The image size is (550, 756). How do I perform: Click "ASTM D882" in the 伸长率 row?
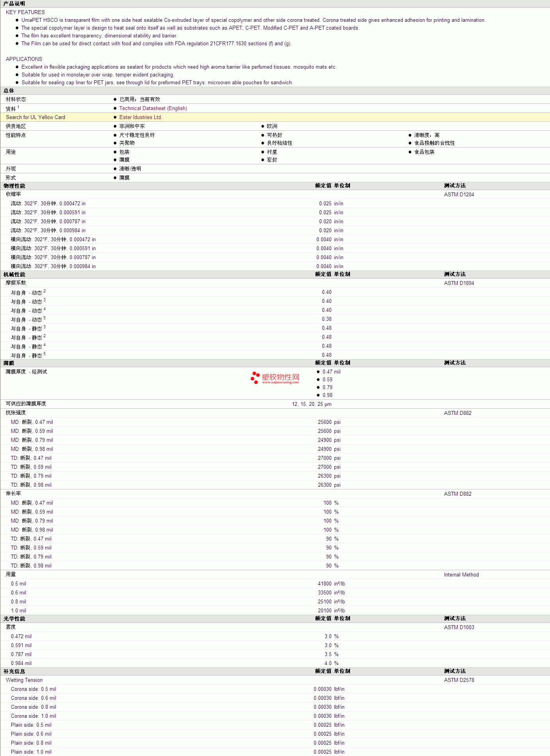coord(458,494)
